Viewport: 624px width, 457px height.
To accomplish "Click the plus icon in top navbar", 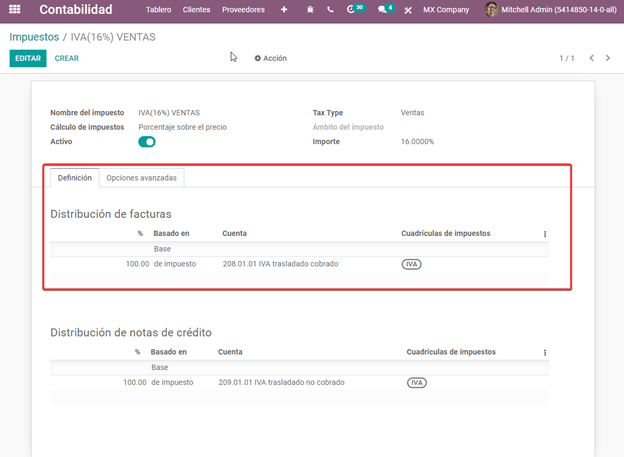I will tap(284, 10).
